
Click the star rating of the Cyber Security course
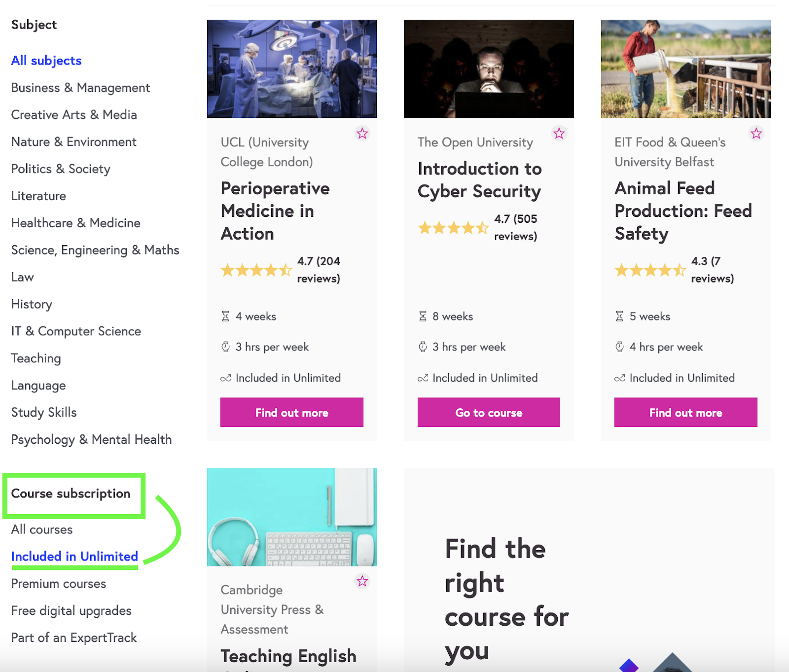(x=453, y=228)
